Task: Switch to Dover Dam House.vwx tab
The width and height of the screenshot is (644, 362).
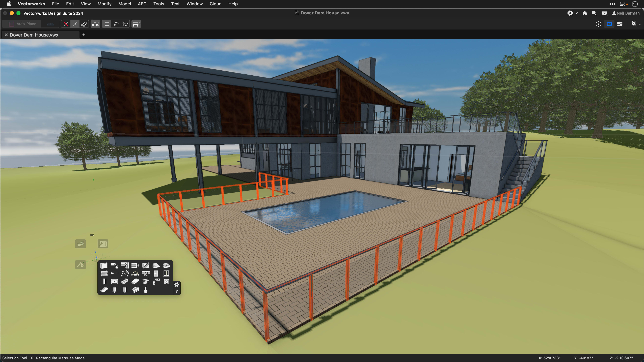Action: click(34, 35)
